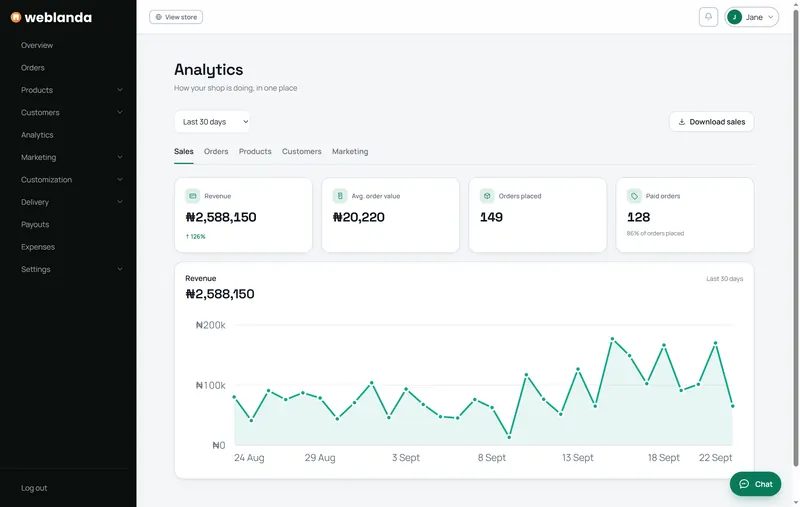The width and height of the screenshot is (800, 507).
Task: Expand the Customization sidebar chevron
Action: pyautogui.click(x=120, y=180)
